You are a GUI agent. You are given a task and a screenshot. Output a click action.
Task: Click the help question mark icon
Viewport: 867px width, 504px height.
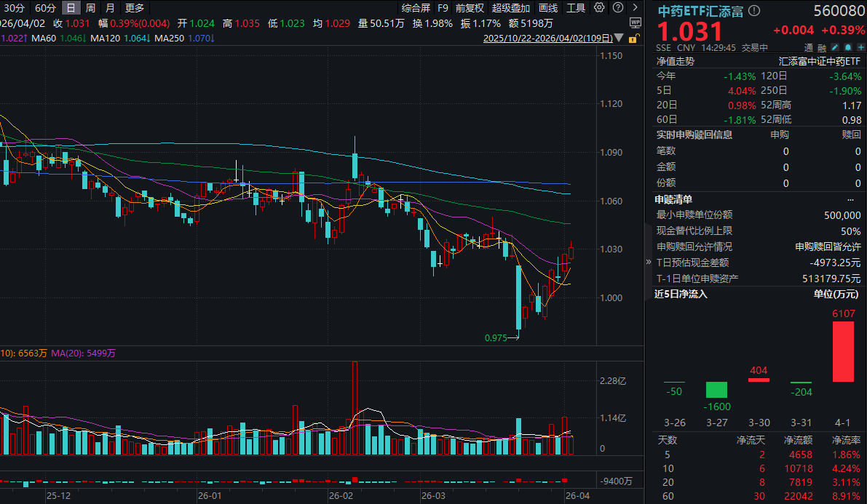[617, 7]
